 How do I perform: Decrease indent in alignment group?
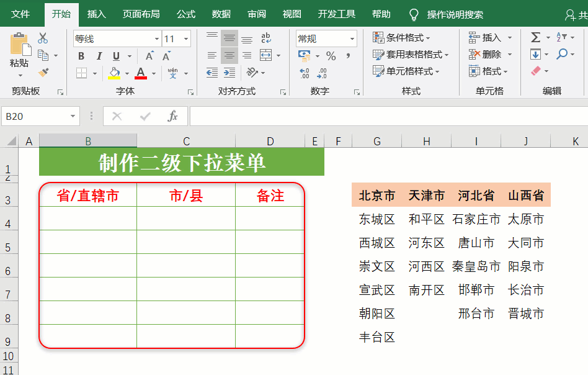click(x=212, y=73)
